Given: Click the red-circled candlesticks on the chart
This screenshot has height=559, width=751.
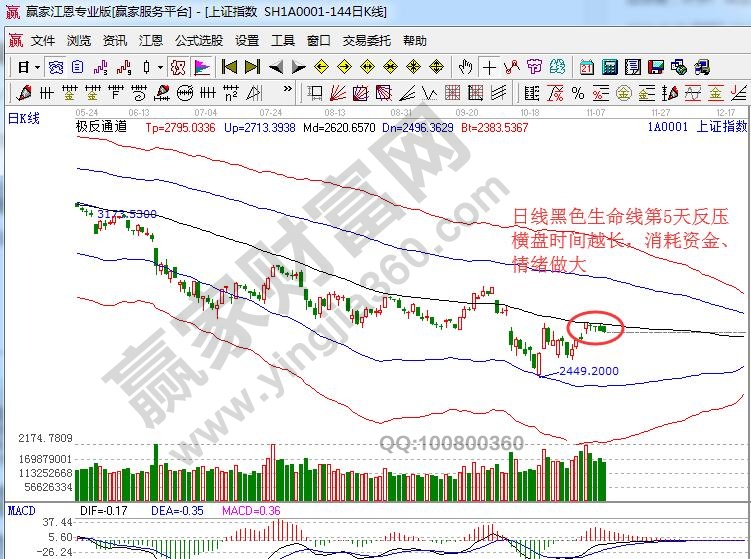Looking at the screenshot, I should (595, 327).
